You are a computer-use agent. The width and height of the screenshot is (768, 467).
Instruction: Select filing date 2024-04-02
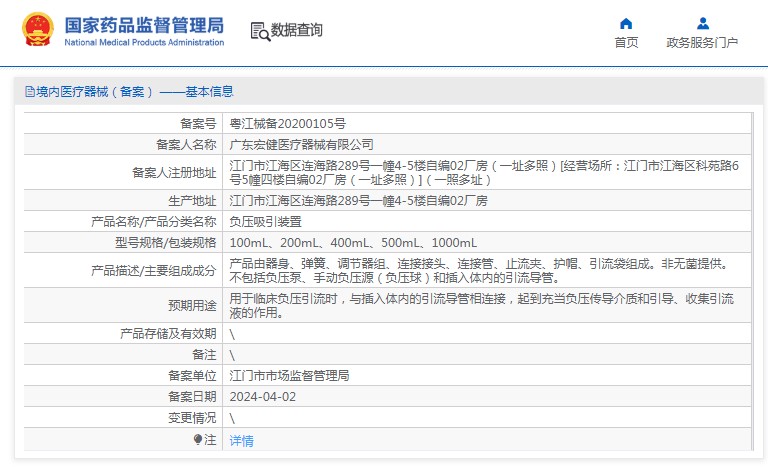(x=263, y=396)
